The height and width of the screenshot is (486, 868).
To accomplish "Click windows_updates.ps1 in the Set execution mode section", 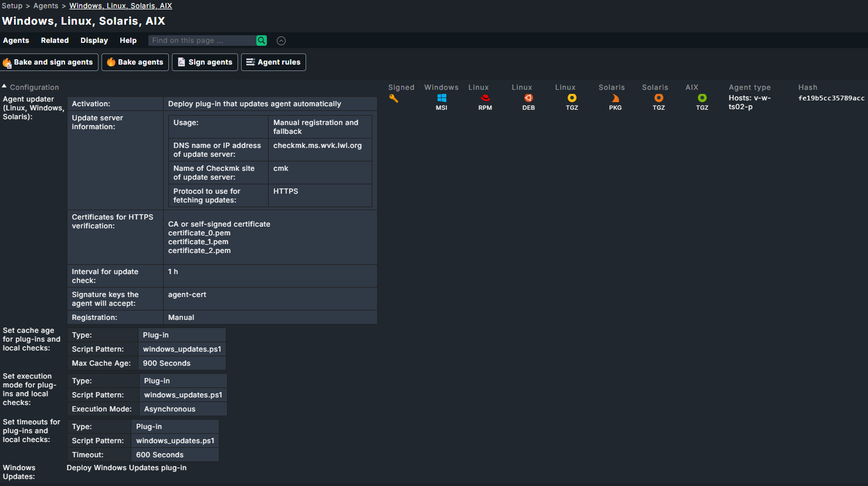I will pos(184,395).
